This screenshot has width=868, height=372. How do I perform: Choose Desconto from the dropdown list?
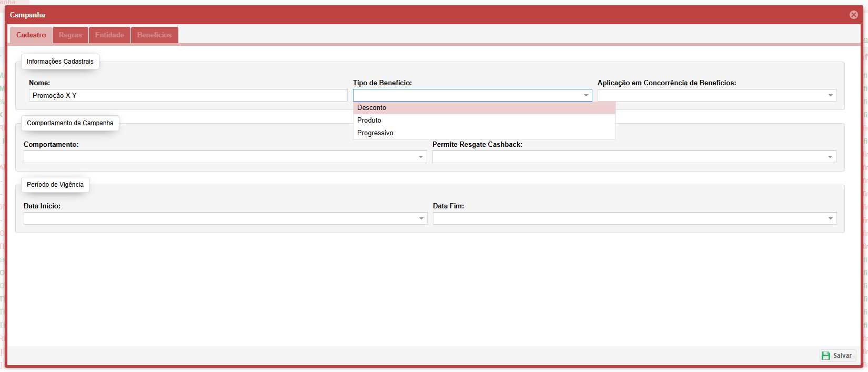pyautogui.click(x=371, y=108)
